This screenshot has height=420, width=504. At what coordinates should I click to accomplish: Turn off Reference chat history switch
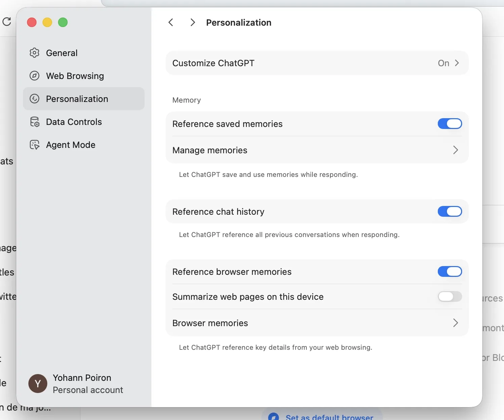[x=450, y=212]
